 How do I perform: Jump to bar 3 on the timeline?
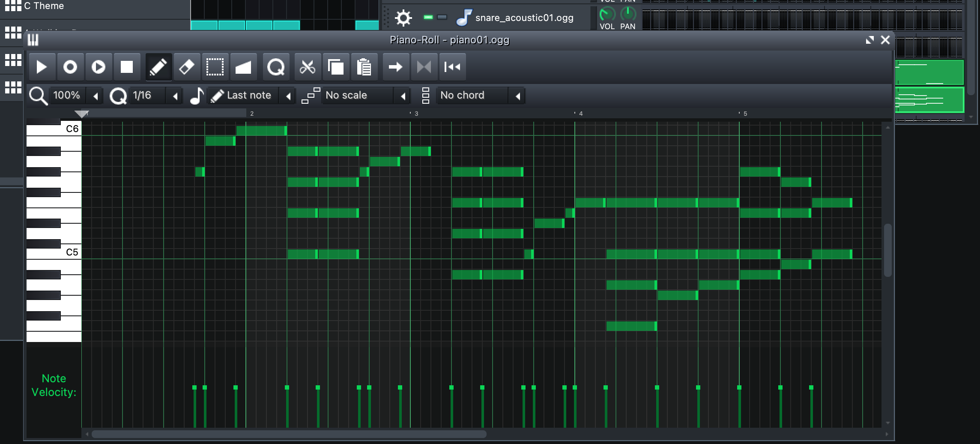pos(416,114)
